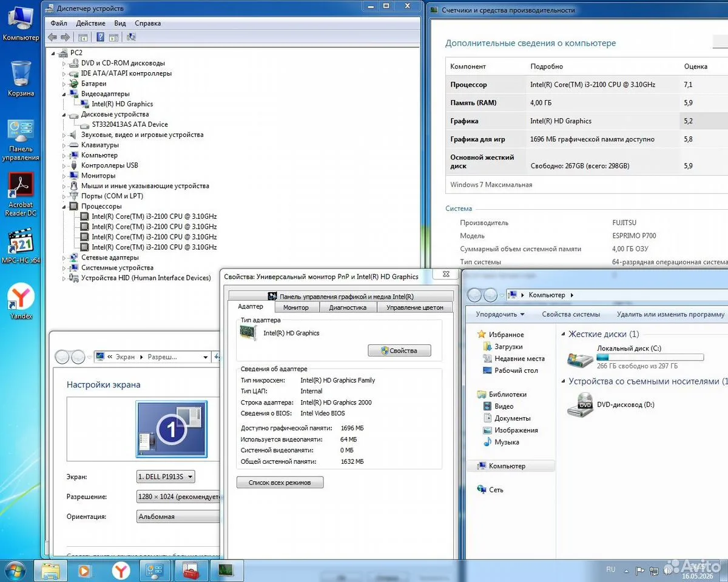
Task: Select Музыка library in Explorer
Action: [501, 442]
